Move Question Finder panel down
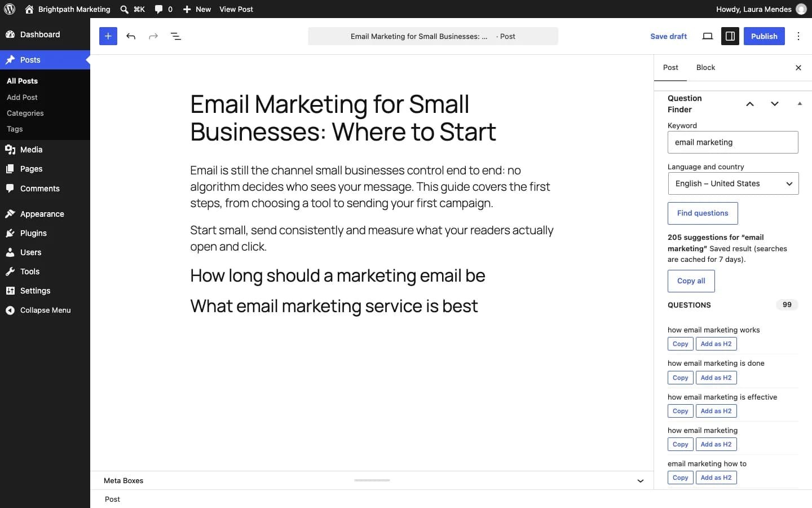Image resolution: width=812 pixels, height=508 pixels. (775, 104)
